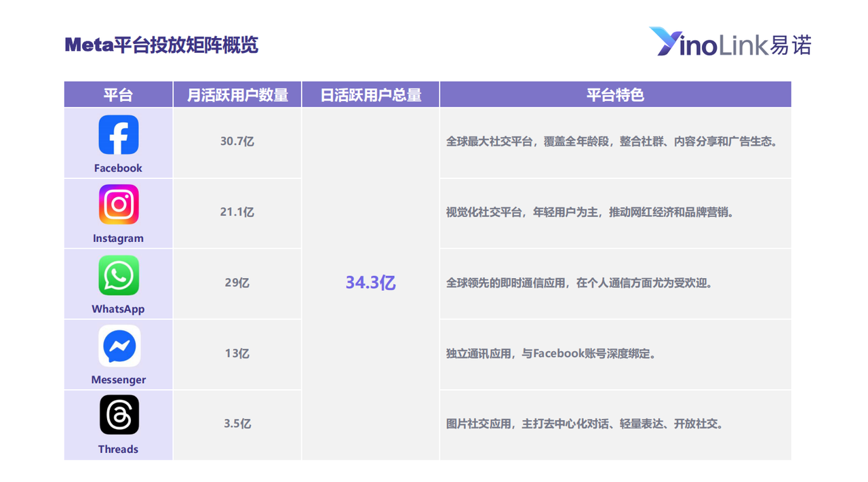Click the 34.3亿 daily active total
The height and width of the screenshot is (482, 868).
click(x=370, y=283)
